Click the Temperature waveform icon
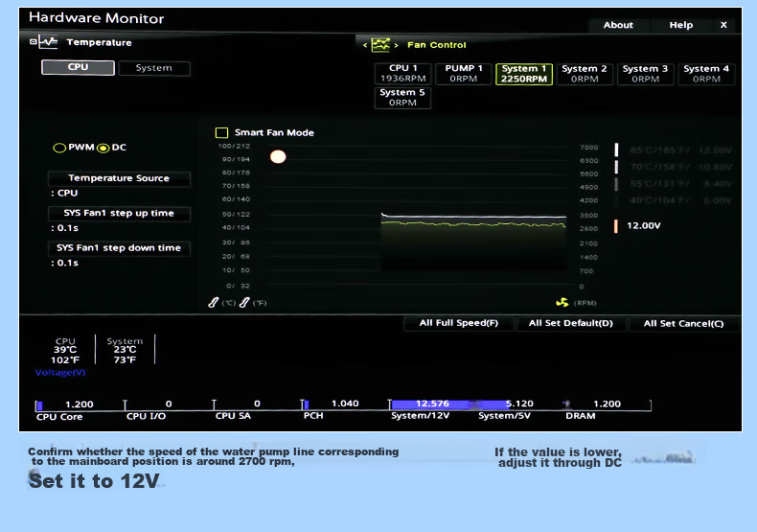The height and width of the screenshot is (532, 757). pos(48,42)
